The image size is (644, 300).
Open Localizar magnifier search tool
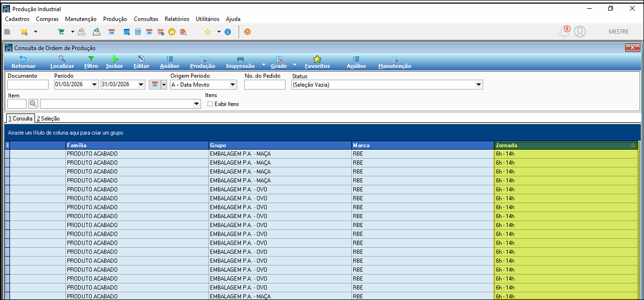click(x=62, y=62)
